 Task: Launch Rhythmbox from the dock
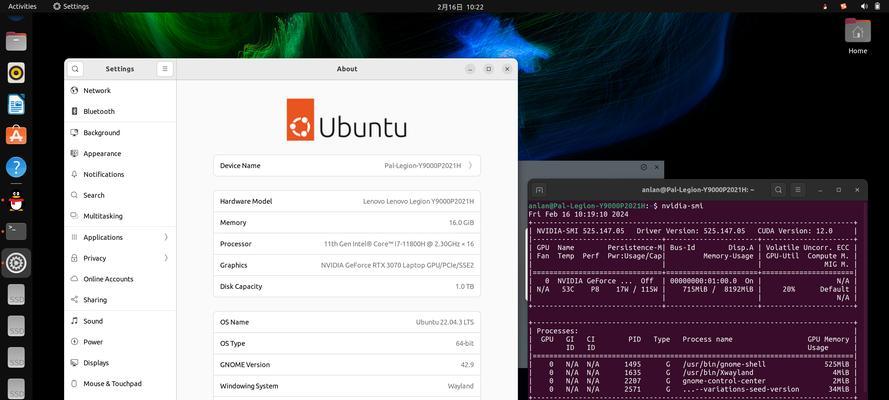click(x=16, y=73)
